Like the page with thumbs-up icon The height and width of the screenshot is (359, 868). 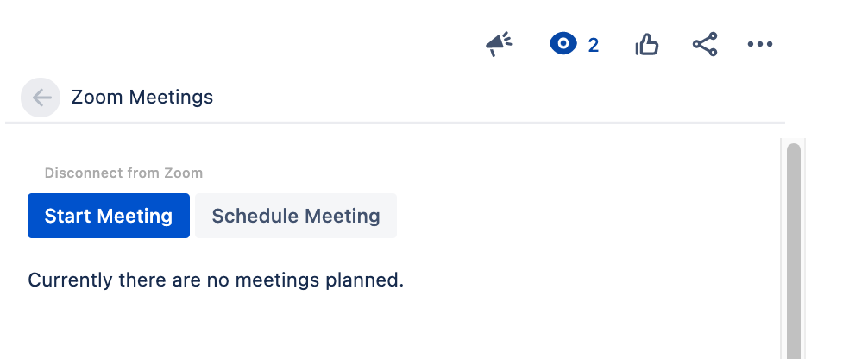coord(646,44)
